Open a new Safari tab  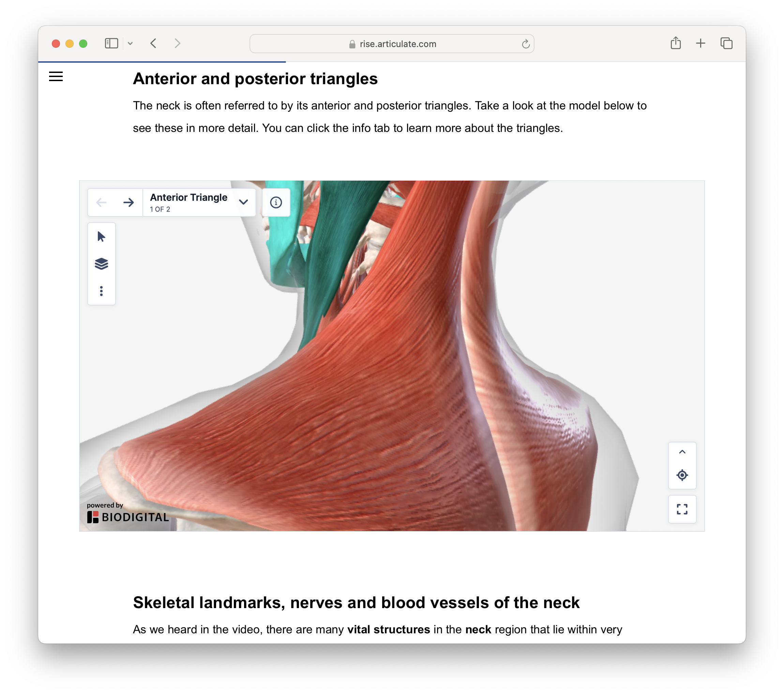pyautogui.click(x=700, y=43)
